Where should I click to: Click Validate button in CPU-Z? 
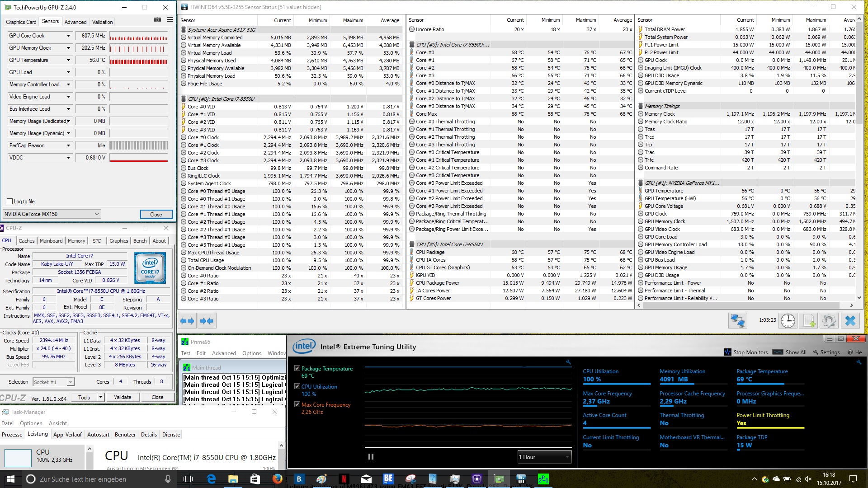pyautogui.click(x=123, y=397)
